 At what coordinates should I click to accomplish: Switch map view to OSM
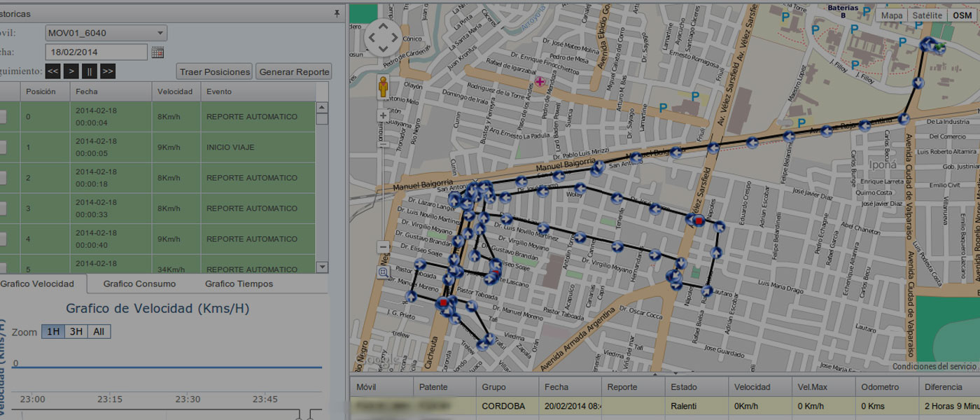[x=962, y=15]
